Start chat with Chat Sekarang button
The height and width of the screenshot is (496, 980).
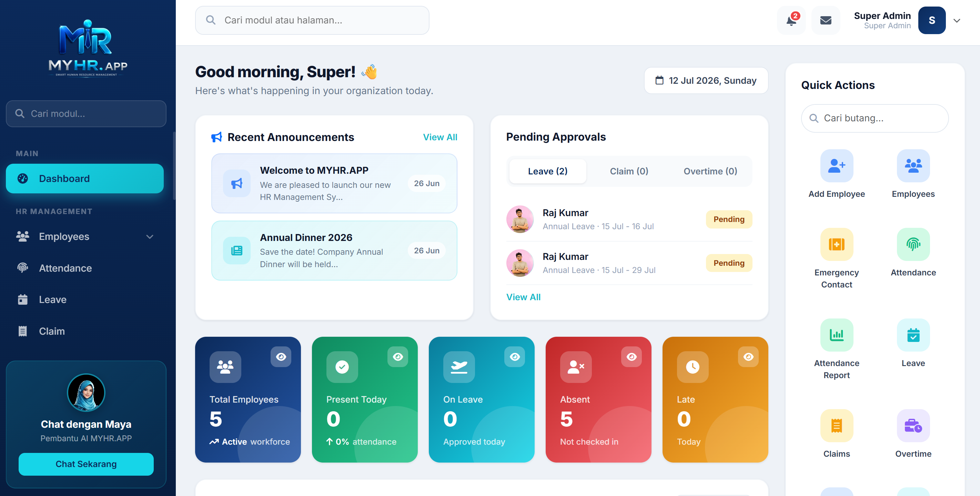(x=86, y=464)
